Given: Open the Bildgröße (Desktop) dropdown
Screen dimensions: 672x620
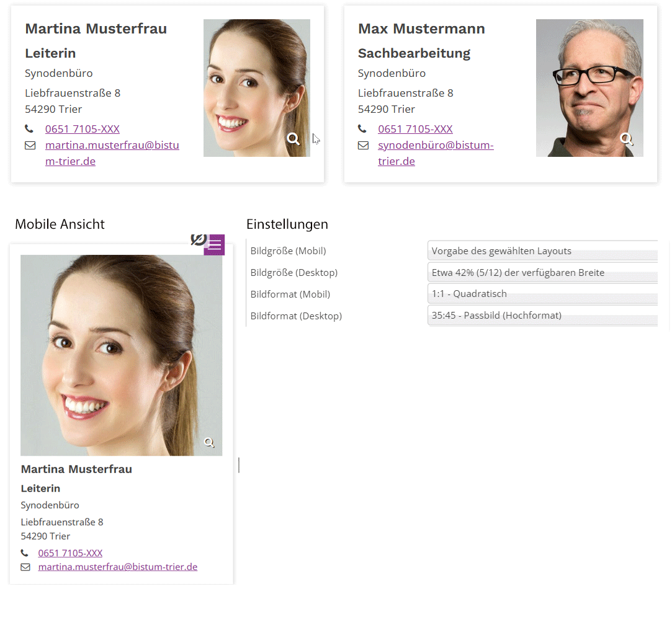Looking at the screenshot, I should click(x=542, y=273).
